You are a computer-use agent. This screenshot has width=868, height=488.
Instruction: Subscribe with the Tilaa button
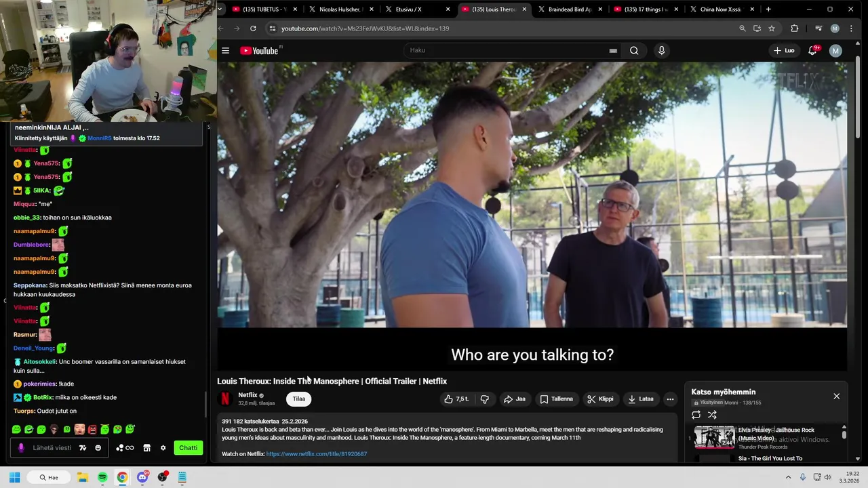(299, 399)
